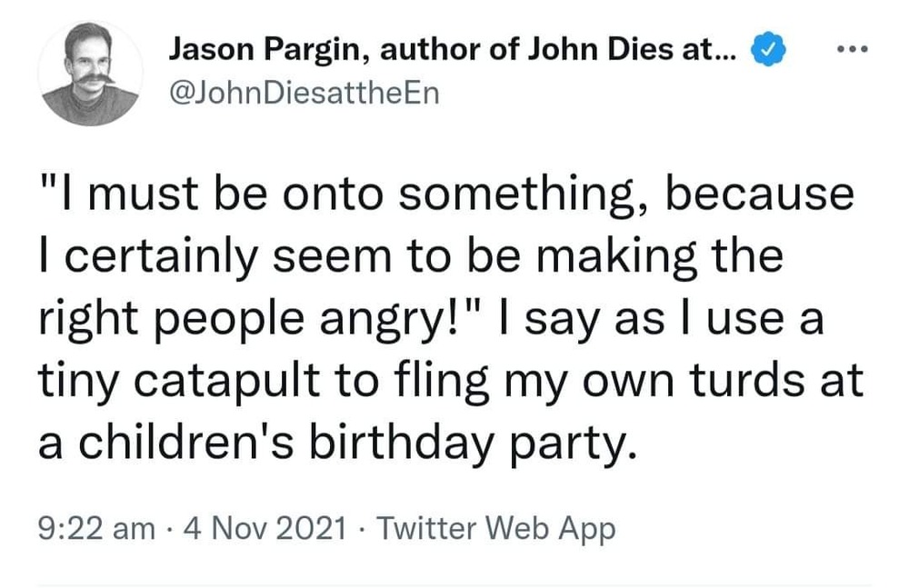
Task: Open the @JohnDiesattheEn handle link
Action: pyautogui.click(x=305, y=95)
